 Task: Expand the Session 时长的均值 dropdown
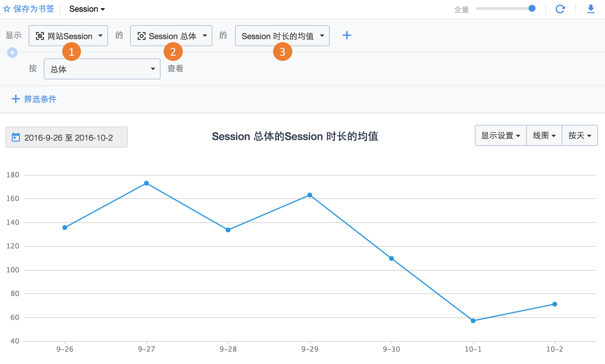point(282,36)
